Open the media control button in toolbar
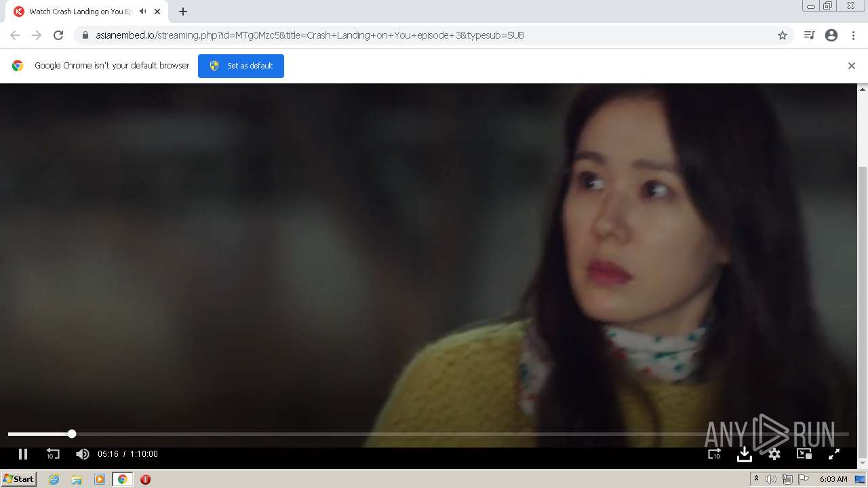The image size is (868, 488). point(809,35)
